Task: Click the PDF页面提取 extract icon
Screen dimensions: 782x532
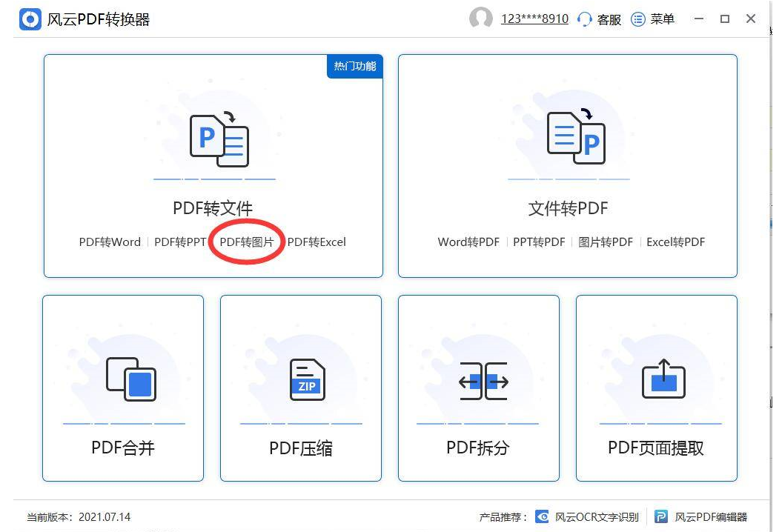Action: coord(663,379)
